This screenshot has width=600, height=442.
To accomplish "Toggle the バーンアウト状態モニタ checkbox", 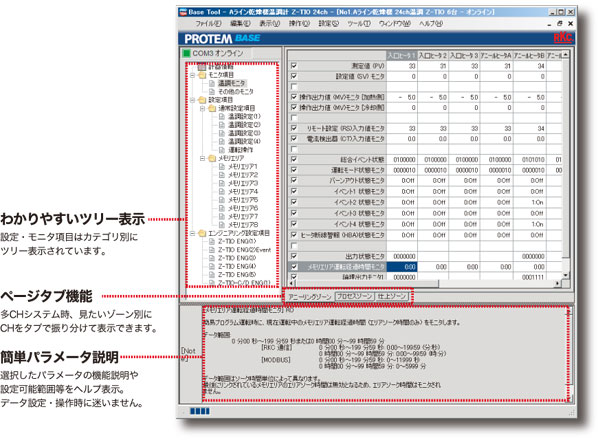I will click(x=294, y=180).
